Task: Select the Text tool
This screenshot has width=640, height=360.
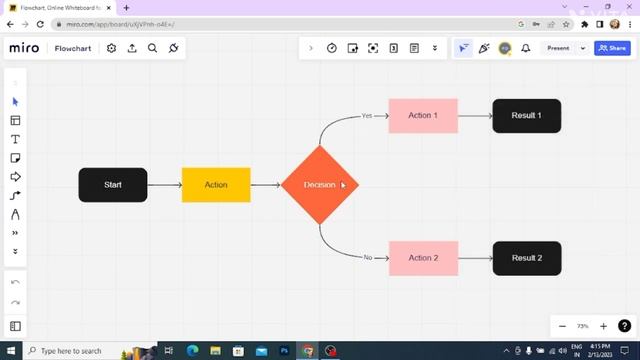Action: coord(15,139)
